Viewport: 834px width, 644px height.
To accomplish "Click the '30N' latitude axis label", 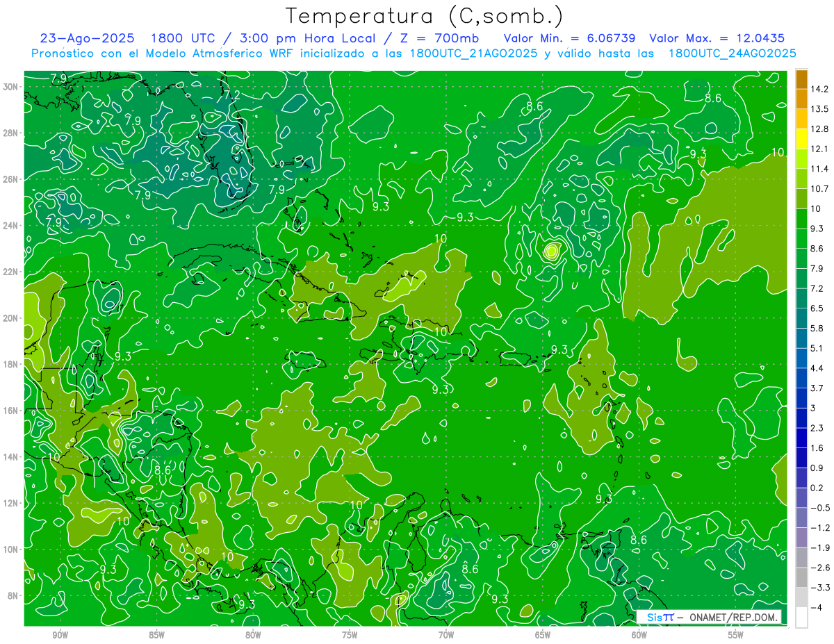I will coord(10,86).
